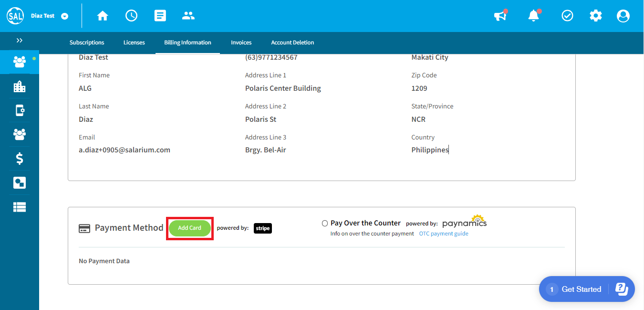The width and height of the screenshot is (644, 310).
Task: Switch to the Subscriptions tab
Action: [x=87, y=43]
